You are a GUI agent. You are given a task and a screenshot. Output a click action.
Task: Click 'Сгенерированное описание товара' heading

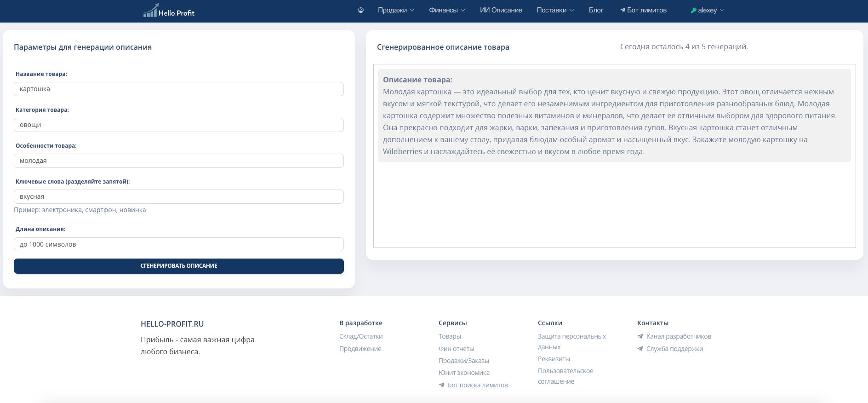pos(443,47)
